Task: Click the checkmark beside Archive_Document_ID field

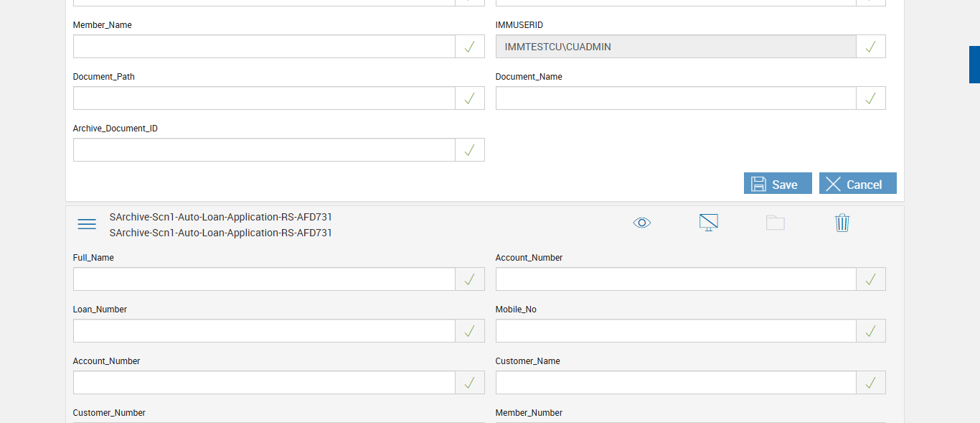Action: [x=470, y=150]
